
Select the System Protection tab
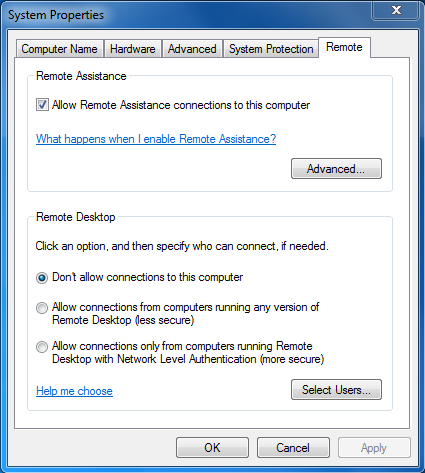tap(271, 49)
